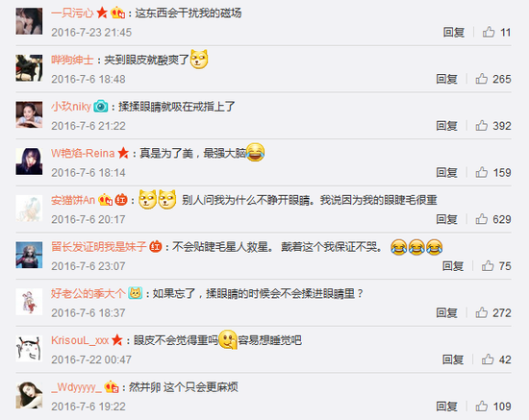Like the _Wdyyyyy_ comment with 109 likes
529x420 pixels.
point(482,407)
